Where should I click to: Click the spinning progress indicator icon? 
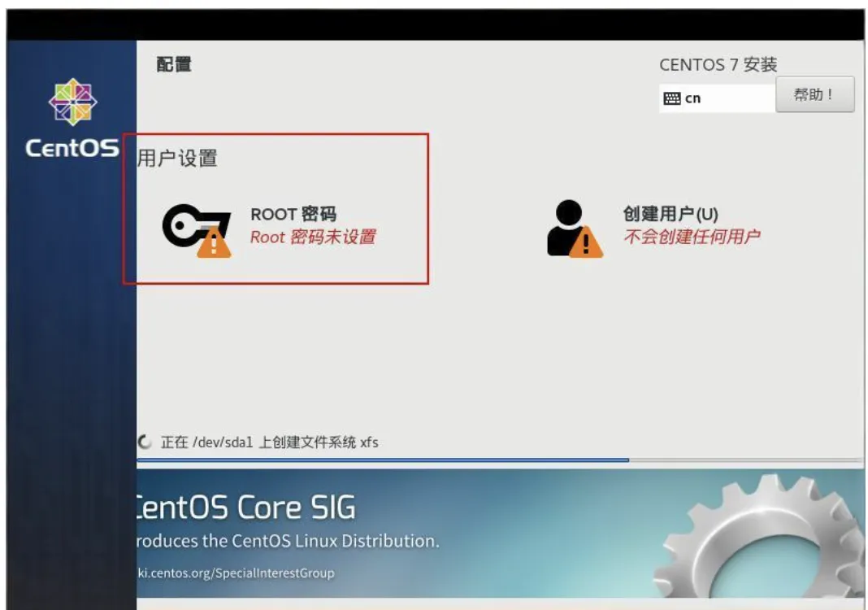(x=145, y=442)
